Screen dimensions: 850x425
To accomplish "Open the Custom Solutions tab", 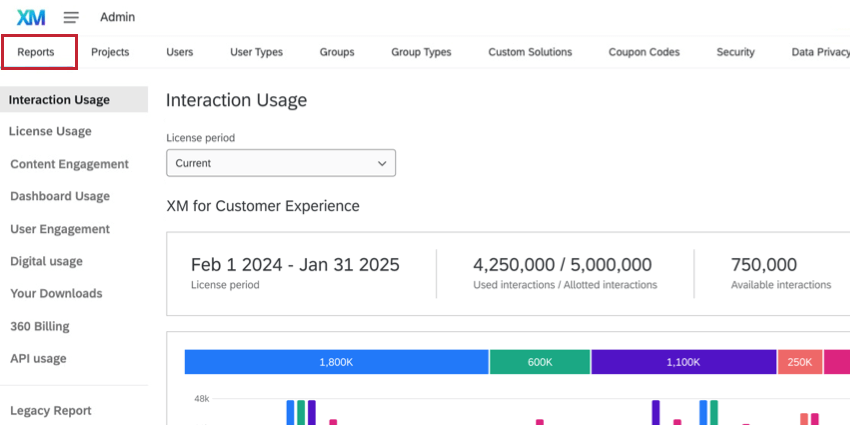I will (x=530, y=52).
